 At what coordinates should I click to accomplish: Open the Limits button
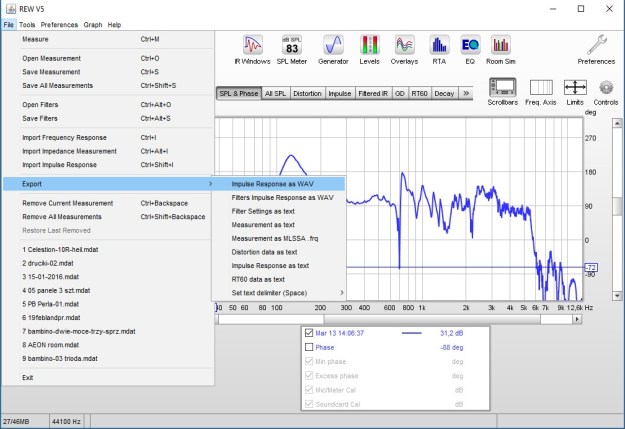pos(575,91)
